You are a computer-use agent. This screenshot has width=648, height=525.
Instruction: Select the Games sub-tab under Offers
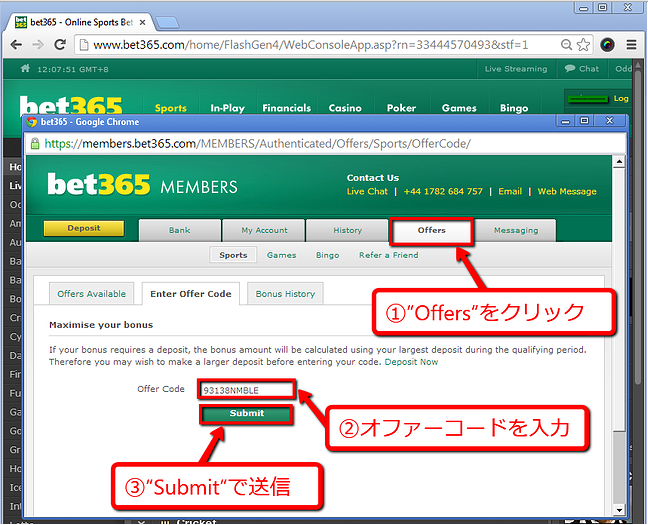(281, 255)
